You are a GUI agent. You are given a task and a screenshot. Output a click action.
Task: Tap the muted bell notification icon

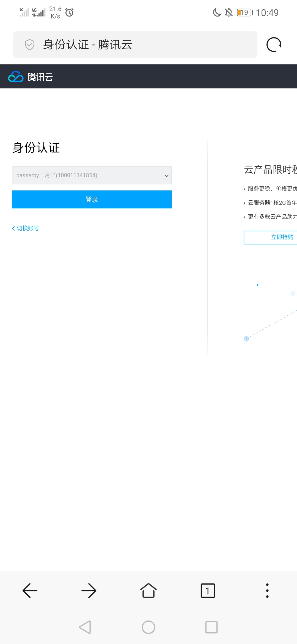[x=229, y=12]
